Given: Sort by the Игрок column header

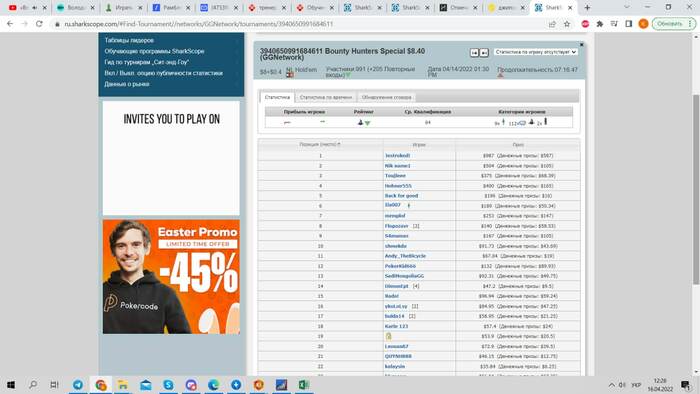Looking at the screenshot, I should [419, 145].
